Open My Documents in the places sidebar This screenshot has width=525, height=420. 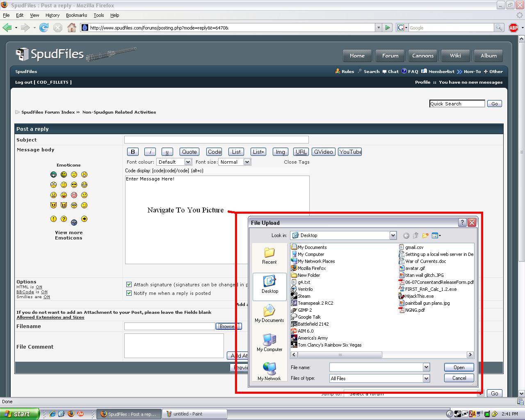click(x=269, y=313)
